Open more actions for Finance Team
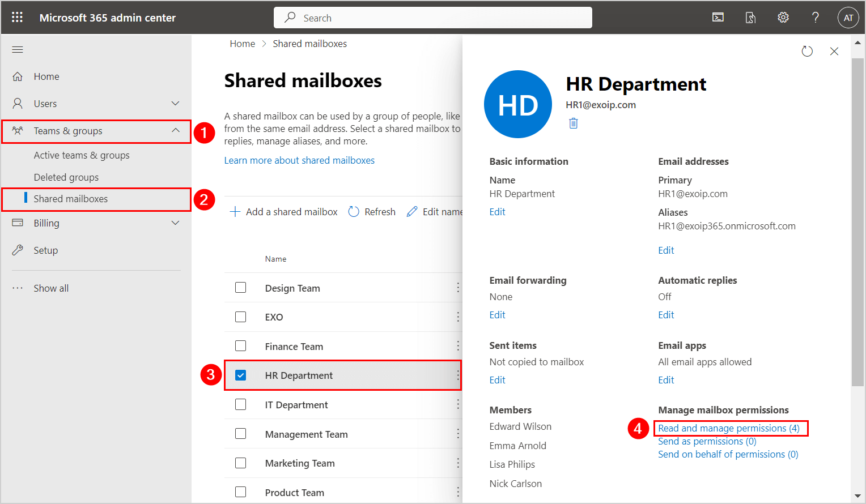Screen dimensions: 866x504 [x=458, y=346]
